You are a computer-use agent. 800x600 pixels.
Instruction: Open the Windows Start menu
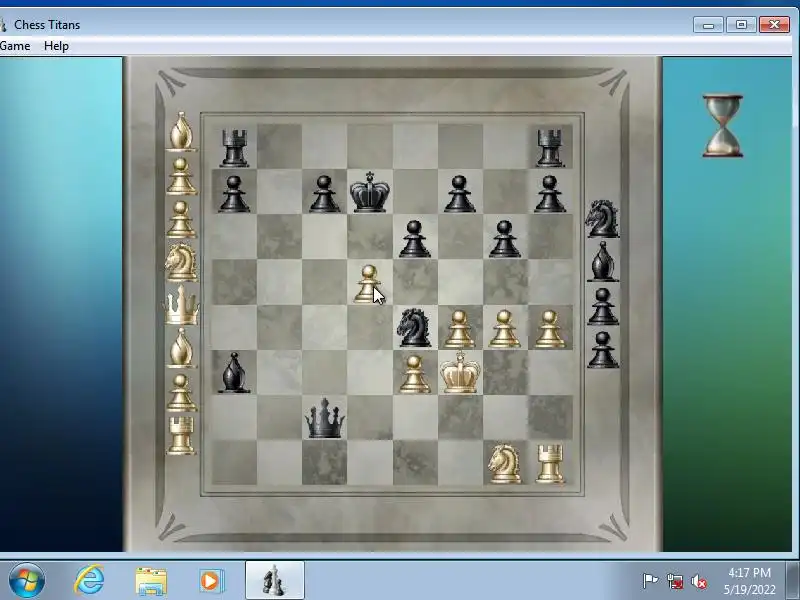[x=26, y=581]
